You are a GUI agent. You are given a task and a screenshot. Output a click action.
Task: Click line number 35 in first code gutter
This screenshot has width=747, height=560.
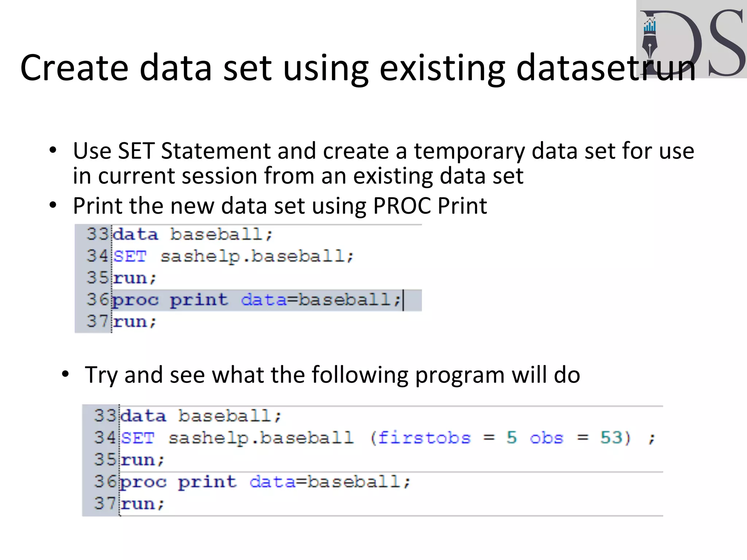point(97,278)
